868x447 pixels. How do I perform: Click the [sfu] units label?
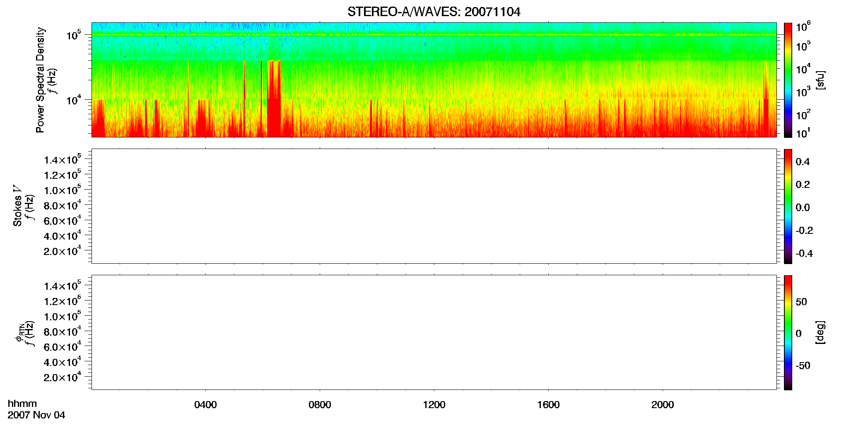pos(820,80)
